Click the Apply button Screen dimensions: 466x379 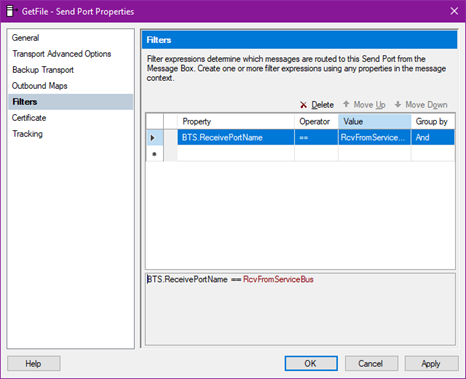(432, 363)
